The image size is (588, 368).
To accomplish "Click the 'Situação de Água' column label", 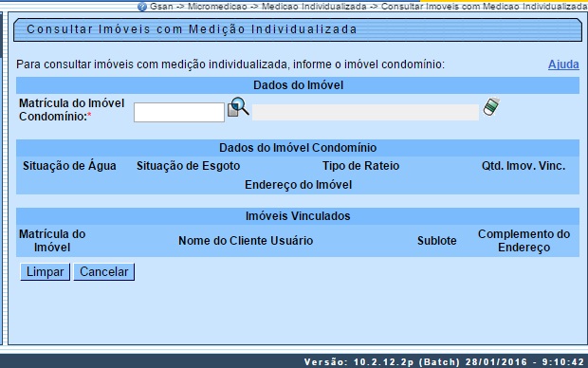I will click(x=69, y=166).
